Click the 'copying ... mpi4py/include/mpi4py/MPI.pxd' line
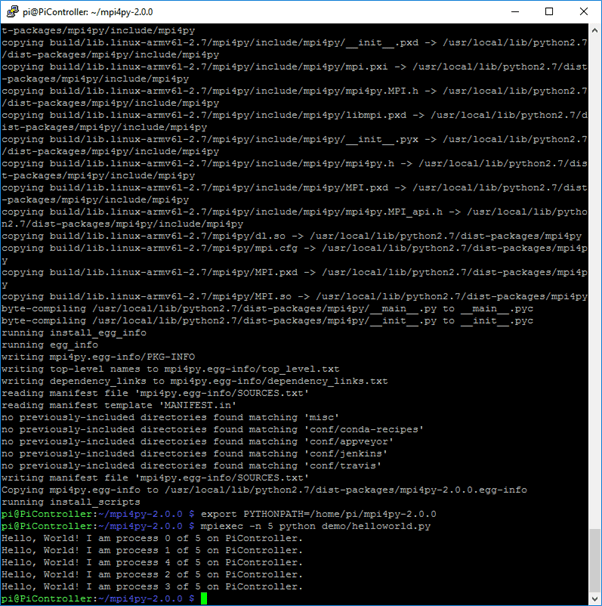The image size is (602, 606). point(294,193)
